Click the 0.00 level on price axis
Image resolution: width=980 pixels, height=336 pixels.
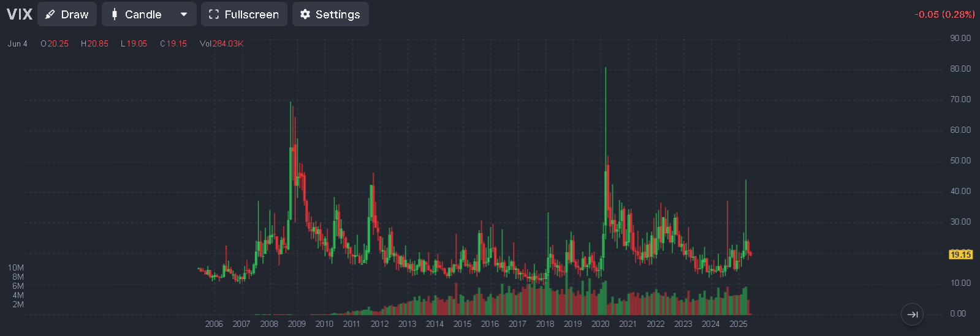957,313
